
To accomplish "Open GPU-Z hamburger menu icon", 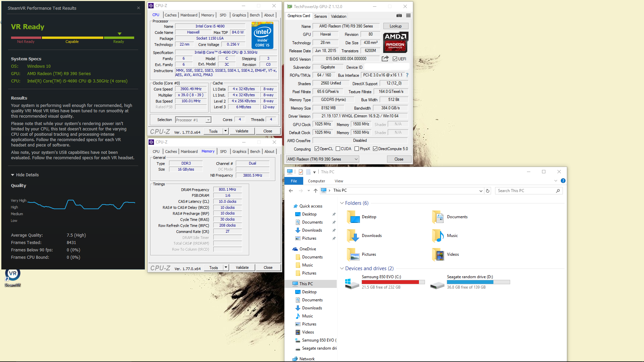I will pyautogui.click(x=408, y=15).
